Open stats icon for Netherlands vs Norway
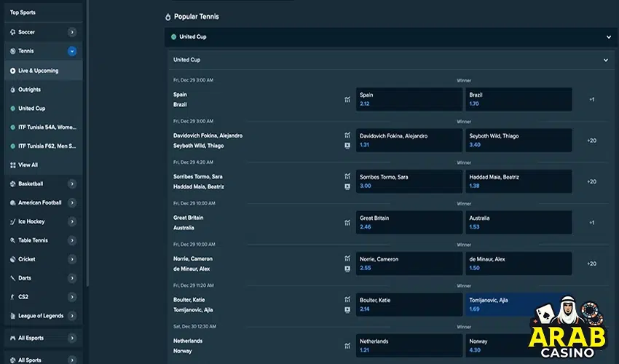Image resolution: width=619 pixels, height=364 pixels. click(x=347, y=346)
